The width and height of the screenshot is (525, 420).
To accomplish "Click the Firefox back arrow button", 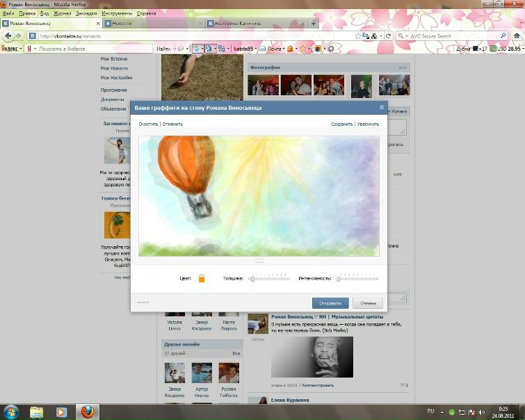I will pos(8,35).
